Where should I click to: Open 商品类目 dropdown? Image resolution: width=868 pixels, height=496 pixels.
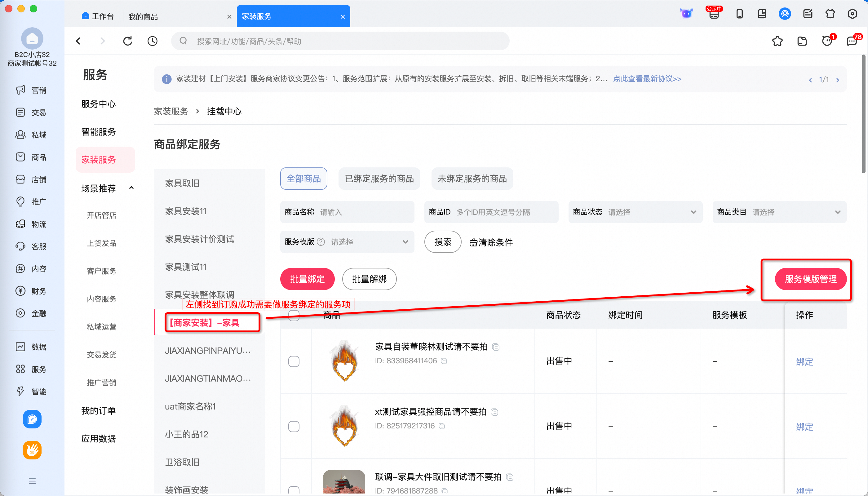point(779,212)
